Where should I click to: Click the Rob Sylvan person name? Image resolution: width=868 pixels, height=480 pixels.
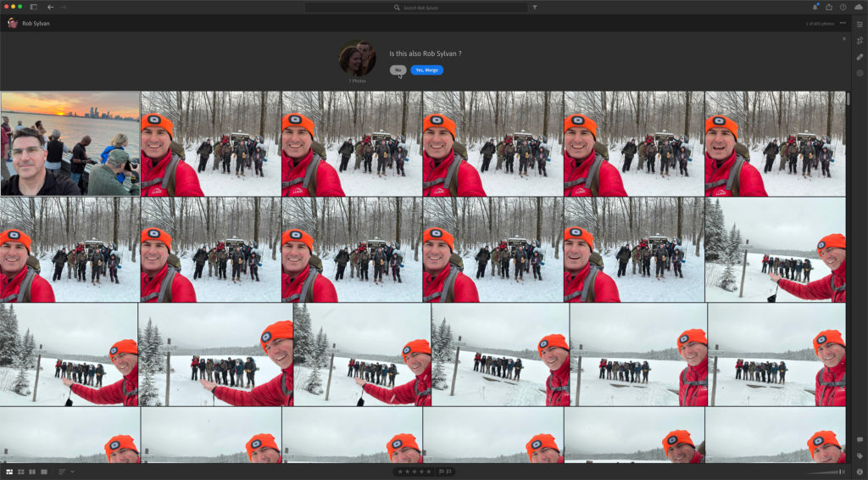coord(36,24)
